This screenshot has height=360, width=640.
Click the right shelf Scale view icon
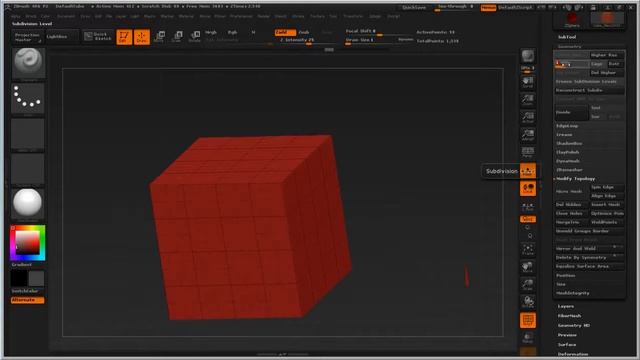pyautogui.click(x=528, y=284)
